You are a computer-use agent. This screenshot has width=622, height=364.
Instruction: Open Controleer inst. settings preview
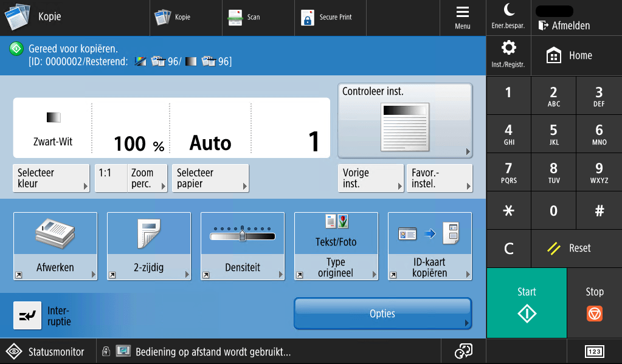tap(405, 120)
